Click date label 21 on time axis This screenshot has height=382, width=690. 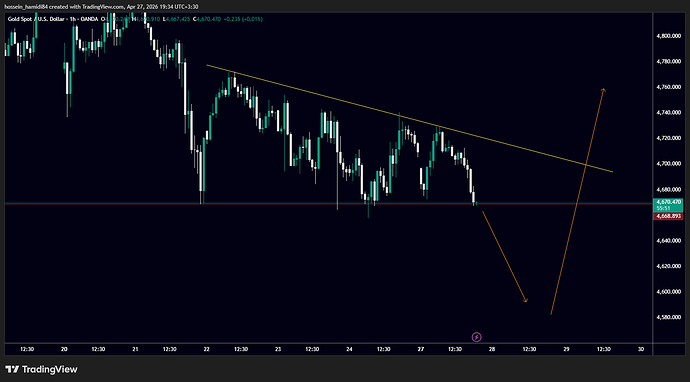point(135,349)
